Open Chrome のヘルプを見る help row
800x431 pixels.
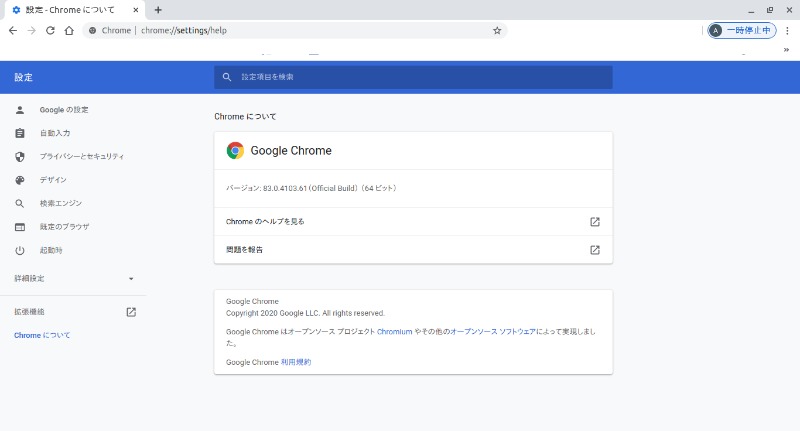[x=413, y=221]
